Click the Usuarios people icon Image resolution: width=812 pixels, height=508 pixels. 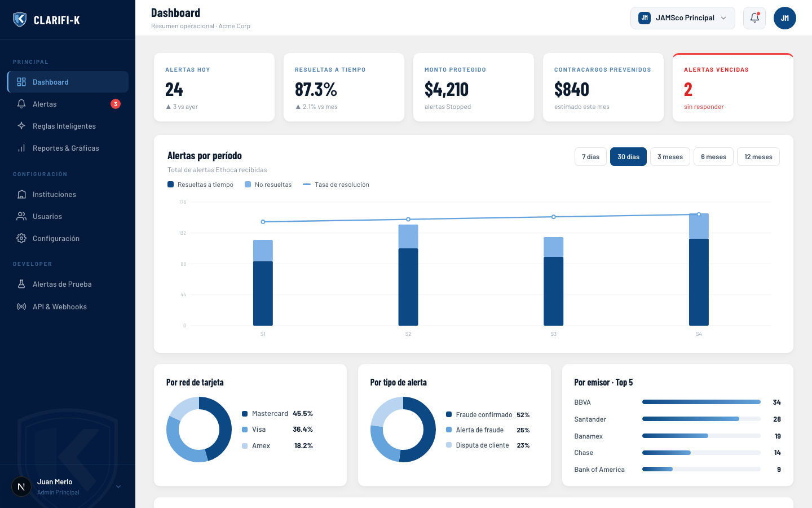[21, 216]
